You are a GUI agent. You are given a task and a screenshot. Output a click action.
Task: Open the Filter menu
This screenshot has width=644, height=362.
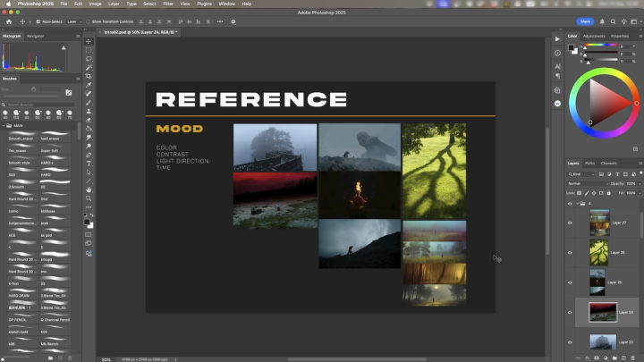click(x=169, y=4)
